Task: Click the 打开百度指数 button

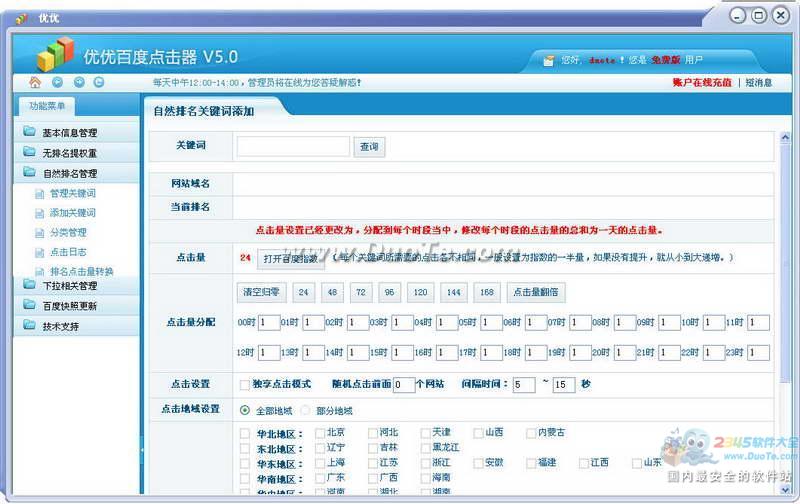Action: 291,259
